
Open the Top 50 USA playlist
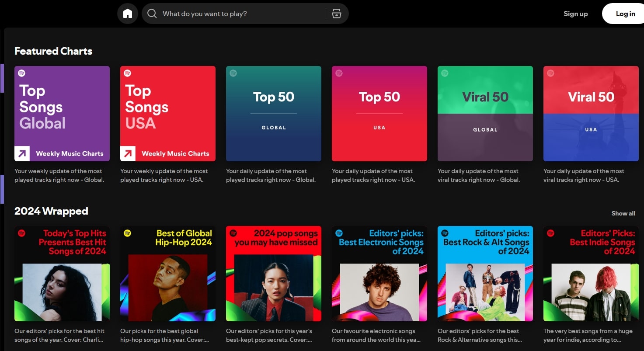(379, 113)
